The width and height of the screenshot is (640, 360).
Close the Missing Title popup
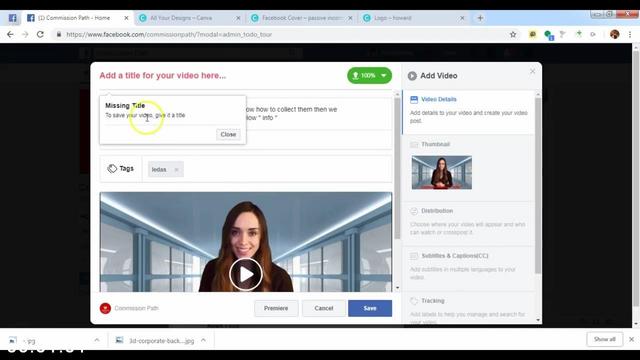pos(228,134)
